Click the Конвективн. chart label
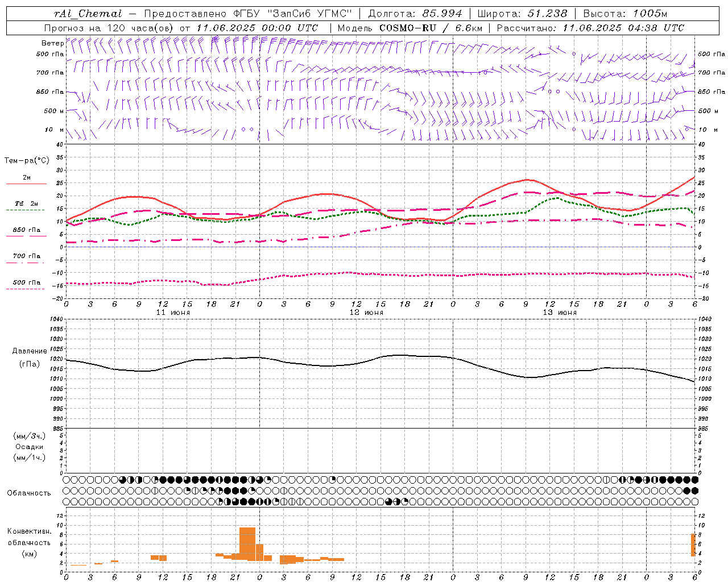The width and height of the screenshot is (728, 582). click(x=30, y=531)
